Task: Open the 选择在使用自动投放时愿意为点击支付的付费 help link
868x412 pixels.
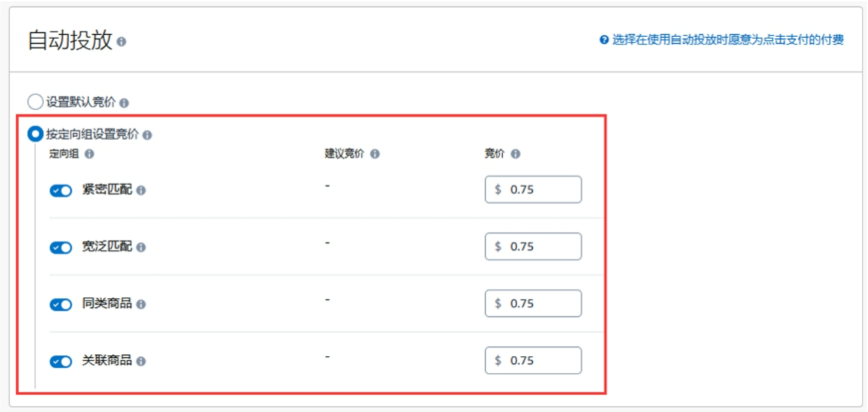Action: coord(728,40)
